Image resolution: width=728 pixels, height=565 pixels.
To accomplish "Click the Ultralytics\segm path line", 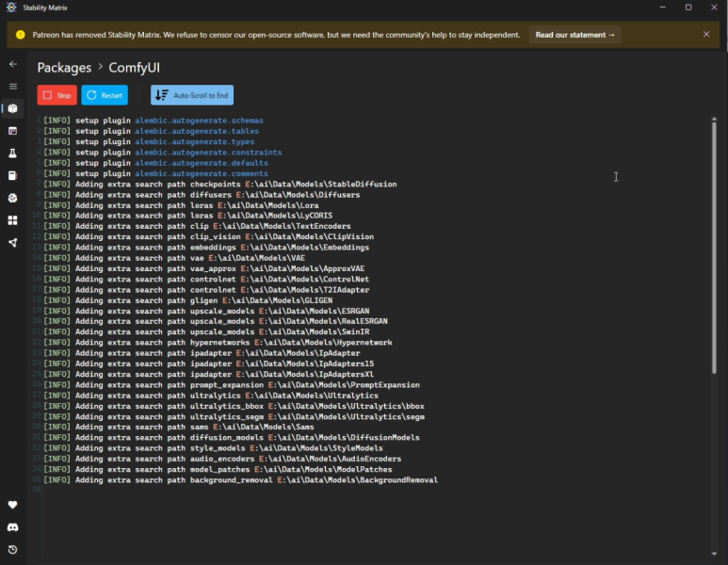I will pyautogui.click(x=234, y=417).
